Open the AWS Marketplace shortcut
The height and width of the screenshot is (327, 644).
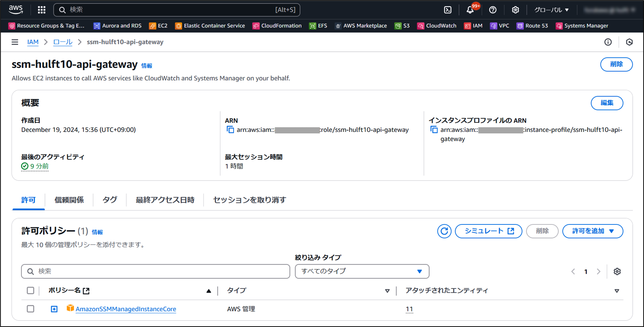click(x=361, y=26)
